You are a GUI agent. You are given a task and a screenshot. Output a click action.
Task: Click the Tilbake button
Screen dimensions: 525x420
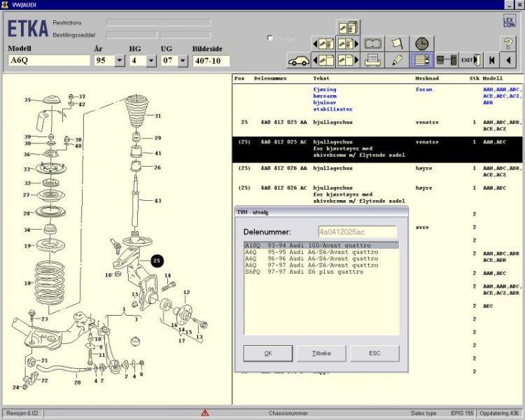click(x=321, y=353)
